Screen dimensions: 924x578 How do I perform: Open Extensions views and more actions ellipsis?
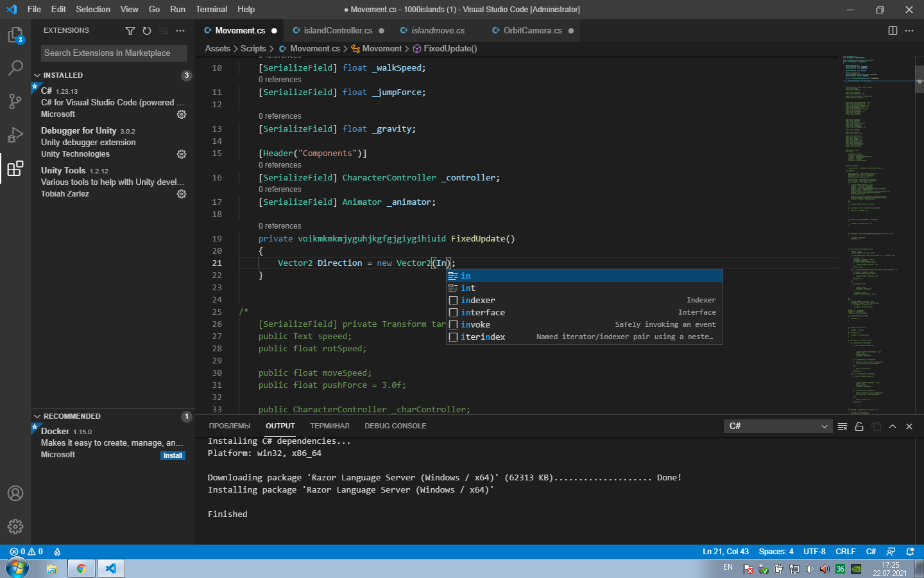click(180, 31)
